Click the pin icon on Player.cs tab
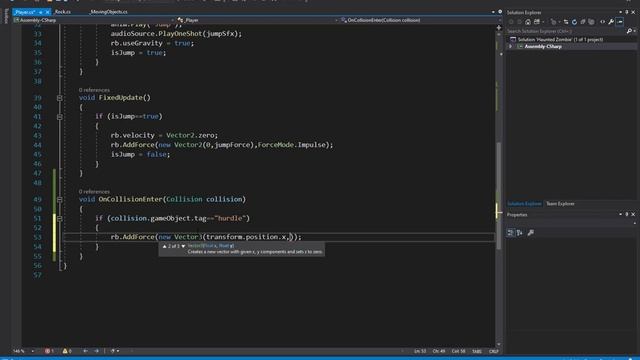Screen dimensions: 640x360 point(40,12)
